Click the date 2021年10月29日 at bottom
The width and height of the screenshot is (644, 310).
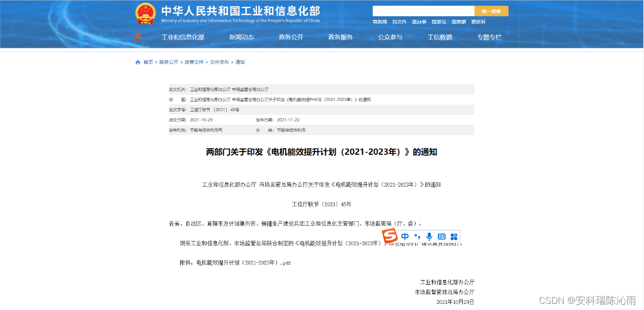(455, 302)
